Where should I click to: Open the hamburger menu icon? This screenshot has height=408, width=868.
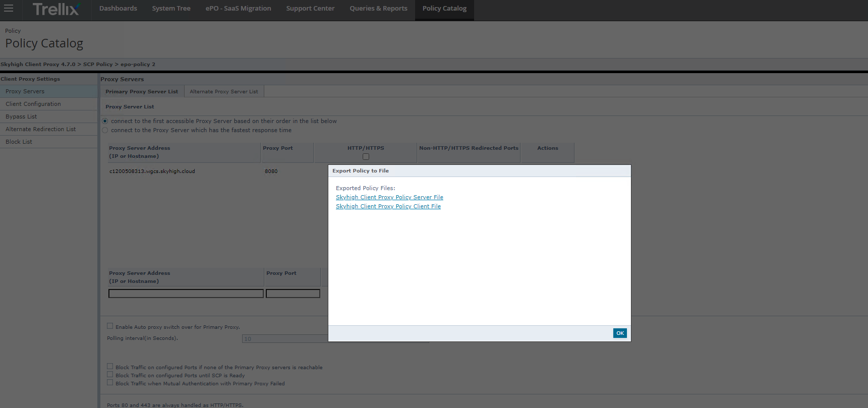point(9,8)
